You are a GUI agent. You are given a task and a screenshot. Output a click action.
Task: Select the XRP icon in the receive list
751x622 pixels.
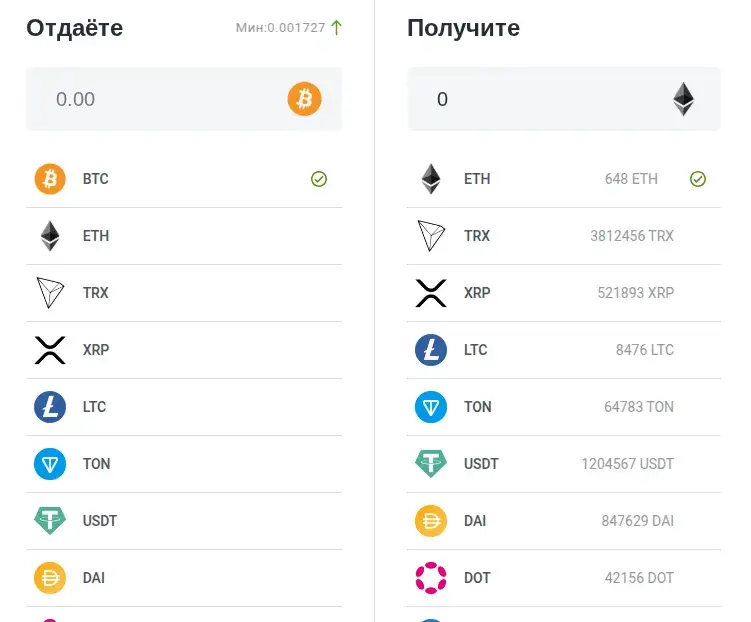coord(431,293)
